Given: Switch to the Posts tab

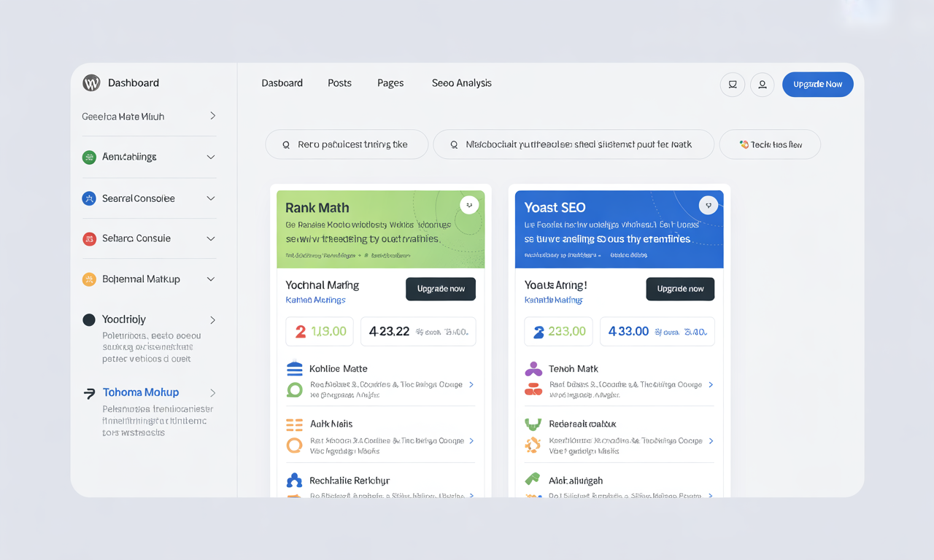Looking at the screenshot, I should click(339, 83).
